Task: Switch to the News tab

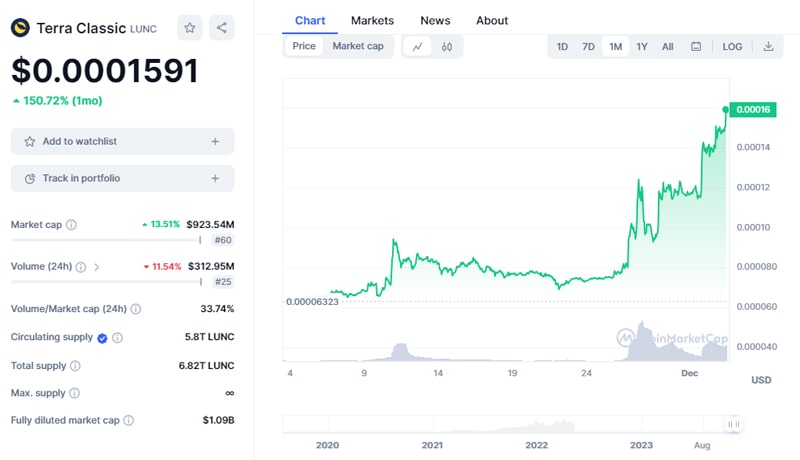Action: [435, 20]
